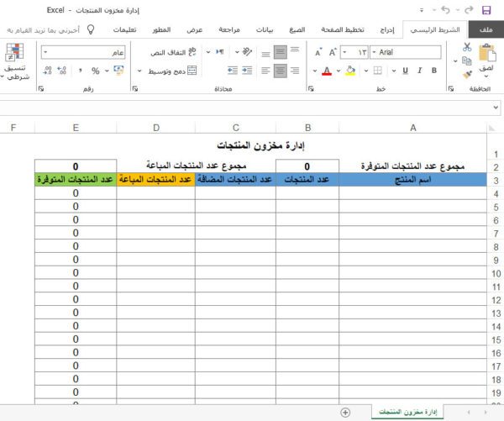Image resolution: width=504 pixels, height=421 pixels.
Task: Click the Select All corner button
Action: (x=491, y=129)
